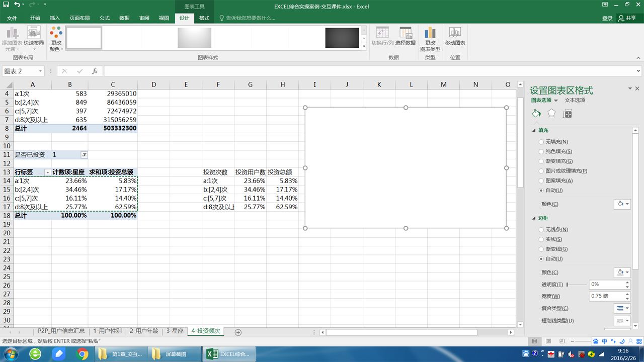Image resolution: width=644 pixels, height=362 pixels.
Task: Select 纯色填充 solid fill option
Action: [555, 151]
